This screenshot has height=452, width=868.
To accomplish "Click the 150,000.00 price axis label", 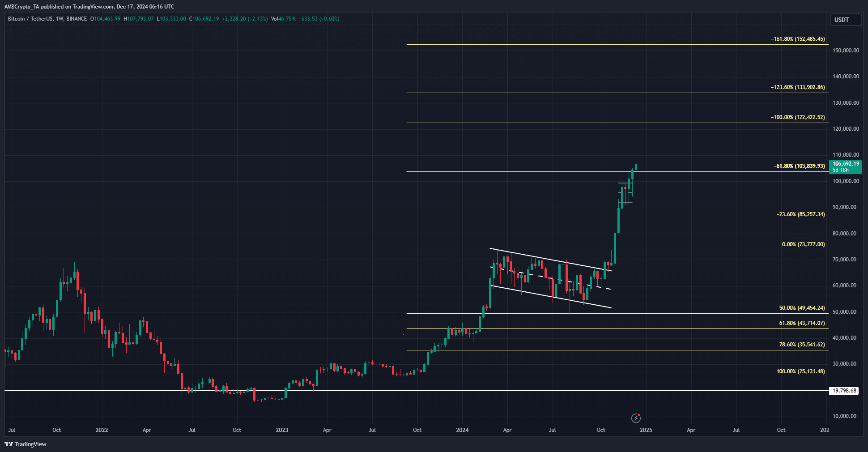I will pos(846,51).
